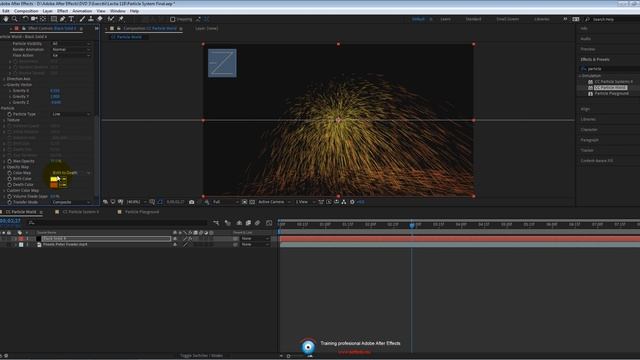Open the Window menu
640x360 pixels.
[118, 11]
